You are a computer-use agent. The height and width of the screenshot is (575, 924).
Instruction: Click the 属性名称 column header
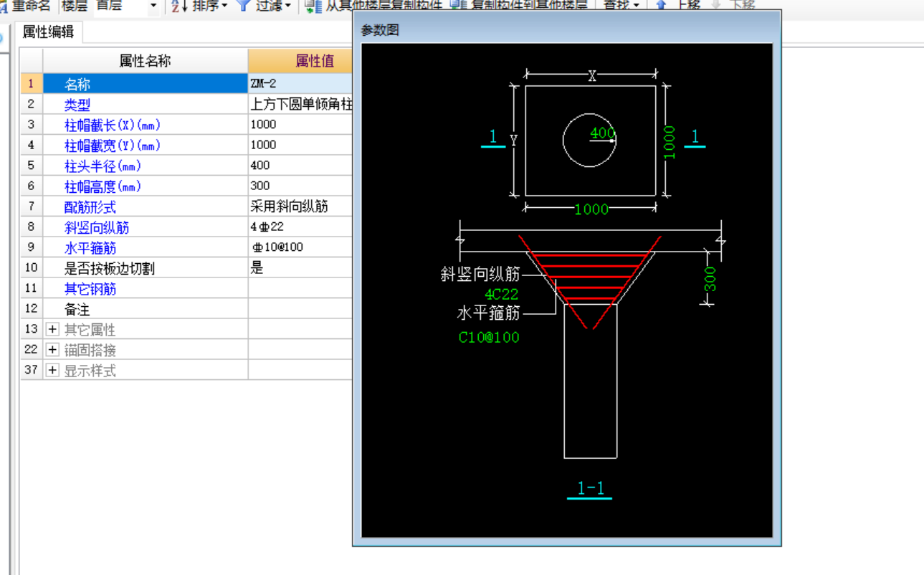(x=145, y=61)
